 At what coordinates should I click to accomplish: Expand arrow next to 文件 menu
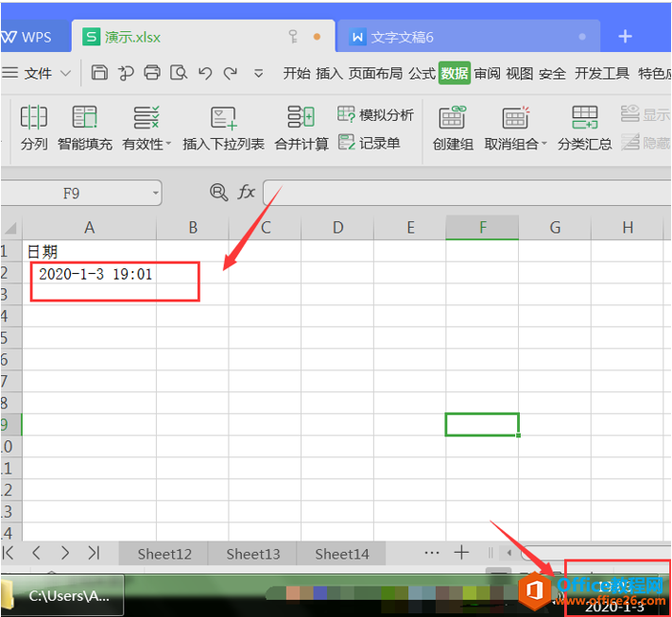tap(65, 74)
